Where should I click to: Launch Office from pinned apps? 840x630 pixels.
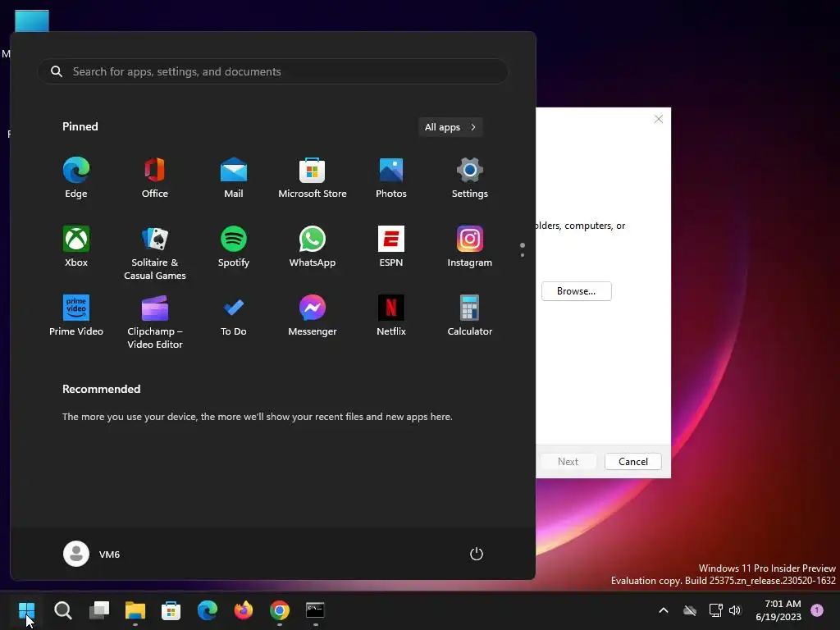point(155,178)
